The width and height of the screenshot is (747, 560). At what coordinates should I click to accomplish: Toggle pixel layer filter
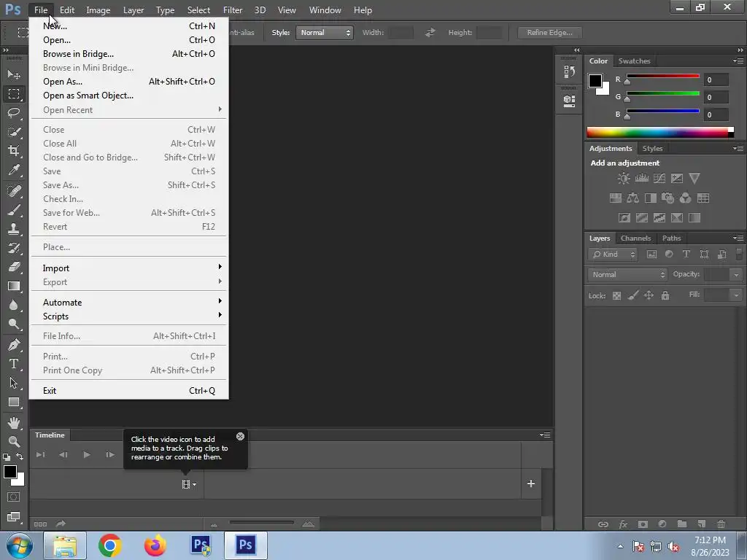click(x=651, y=254)
